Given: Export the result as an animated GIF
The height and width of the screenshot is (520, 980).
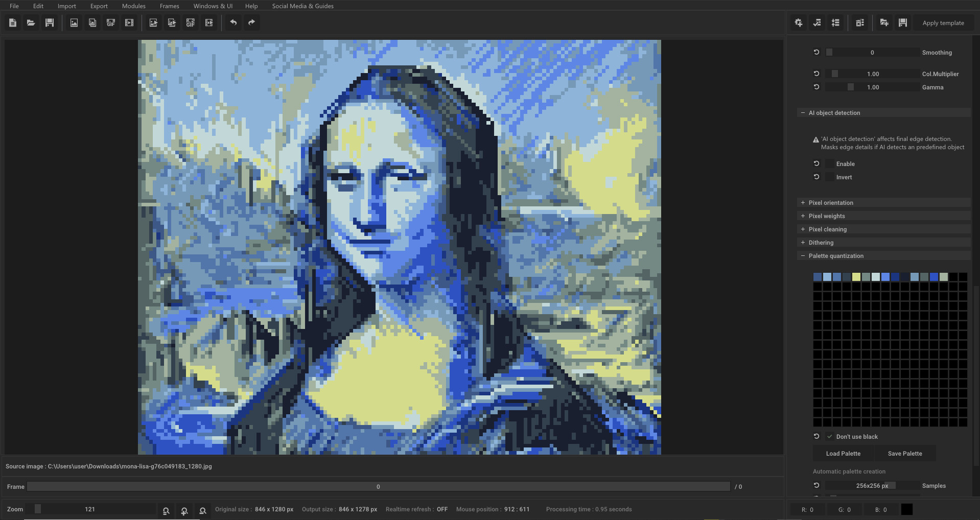Looking at the screenshot, I should [x=190, y=22].
